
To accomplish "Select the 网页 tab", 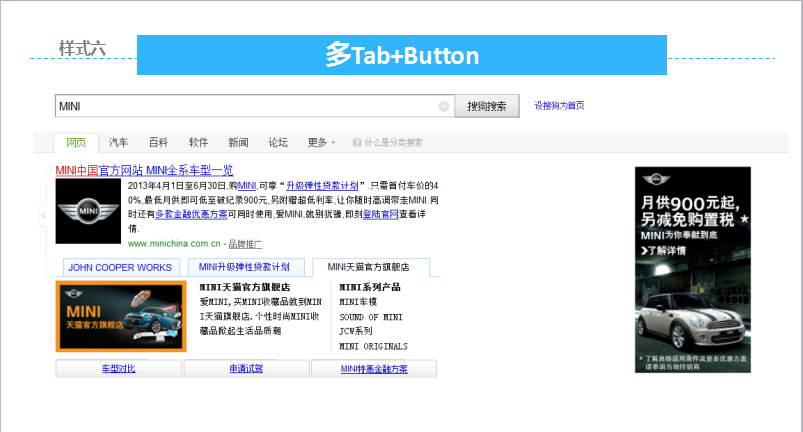I will click(76, 142).
